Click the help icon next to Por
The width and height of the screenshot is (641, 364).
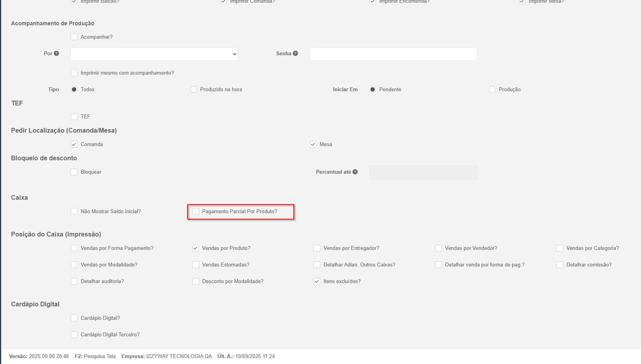pyautogui.click(x=56, y=53)
